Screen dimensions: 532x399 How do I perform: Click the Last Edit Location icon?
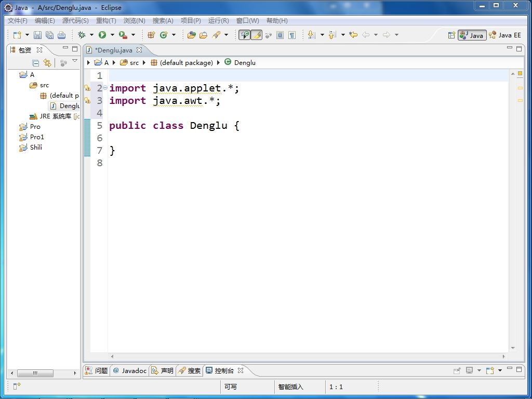point(353,35)
